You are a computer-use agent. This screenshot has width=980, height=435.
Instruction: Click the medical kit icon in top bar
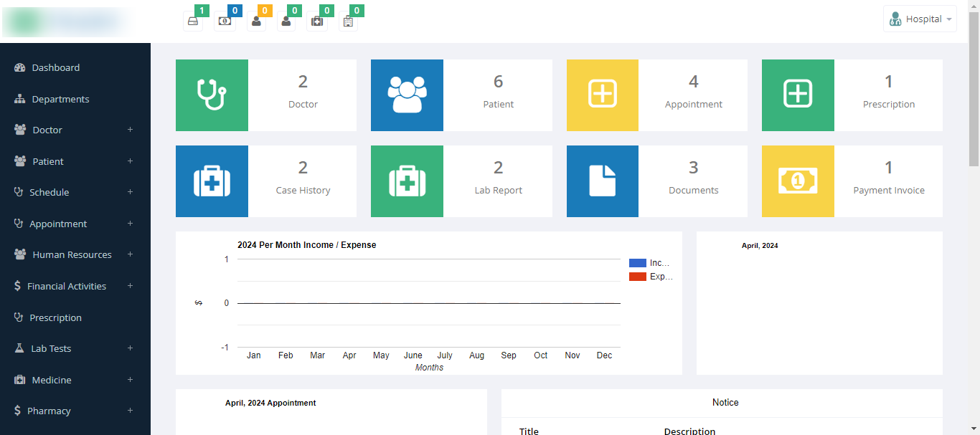tap(316, 21)
